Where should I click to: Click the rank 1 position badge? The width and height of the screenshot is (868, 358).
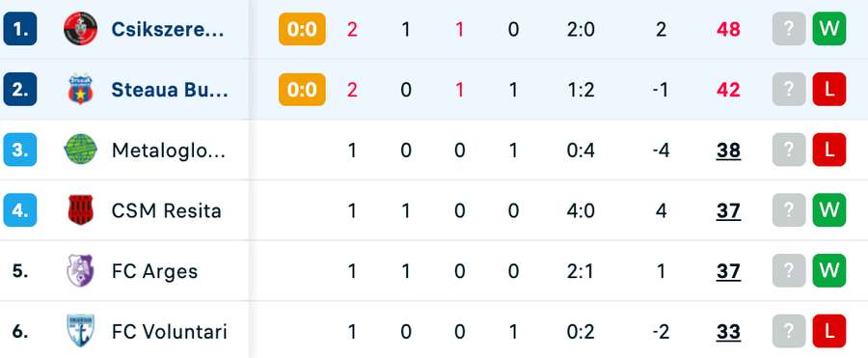pyautogui.click(x=20, y=29)
